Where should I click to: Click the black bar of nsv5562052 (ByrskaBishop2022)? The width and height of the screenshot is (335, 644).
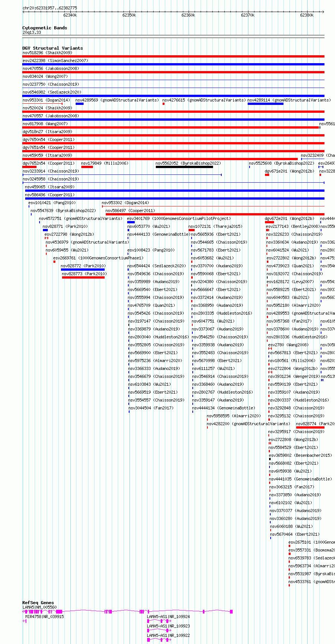pos(184,167)
